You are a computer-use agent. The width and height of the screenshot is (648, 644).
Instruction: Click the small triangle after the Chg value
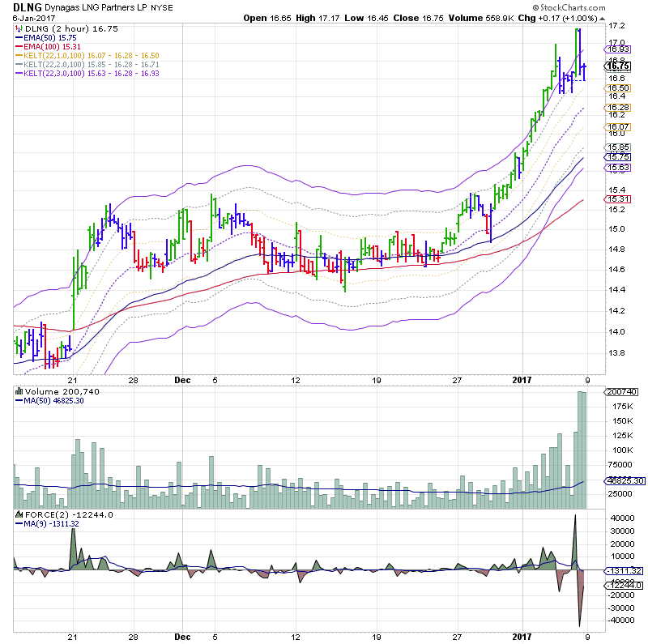point(602,19)
